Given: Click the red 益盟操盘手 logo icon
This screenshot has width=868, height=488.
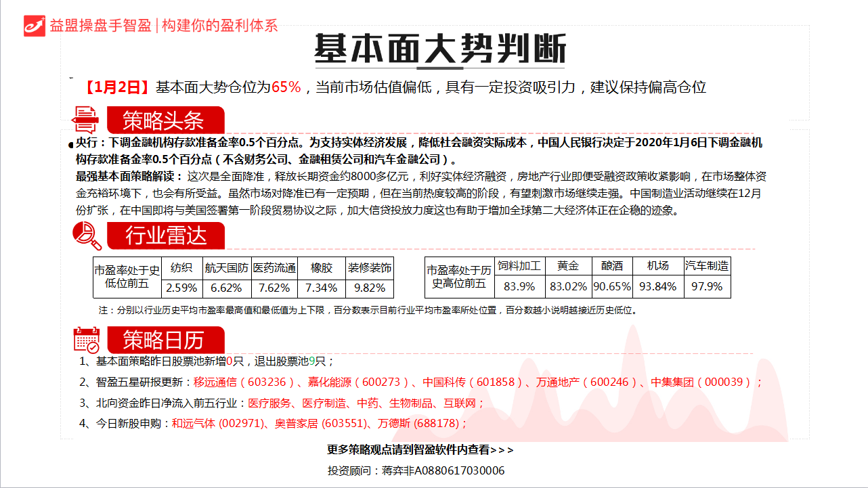Looking at the screenshot, I should coord(34,25).
